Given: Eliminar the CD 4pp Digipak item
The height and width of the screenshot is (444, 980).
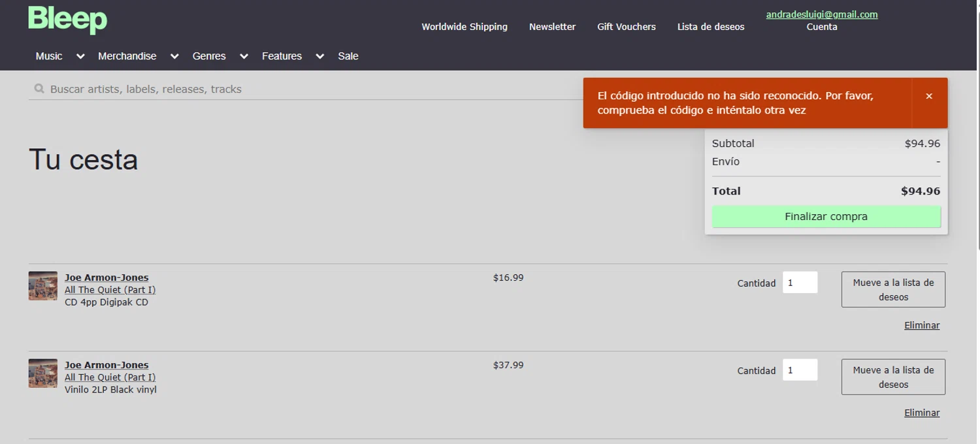Looking at the screenshot, I should coord(922,325).
